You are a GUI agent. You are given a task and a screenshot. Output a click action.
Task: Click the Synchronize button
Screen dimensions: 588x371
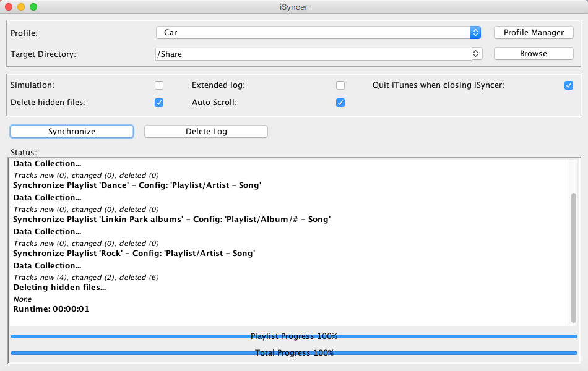[72, 132]
